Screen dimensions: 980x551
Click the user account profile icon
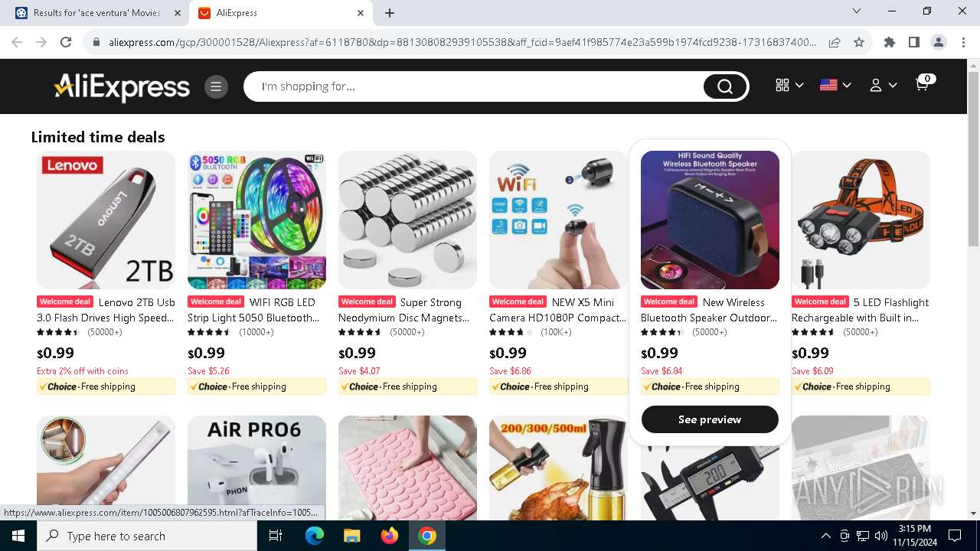[875, 85]
